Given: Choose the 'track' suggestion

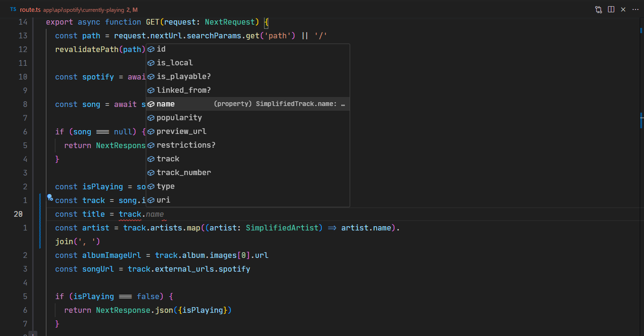Looking at the screenshot, I should (247, 159).
